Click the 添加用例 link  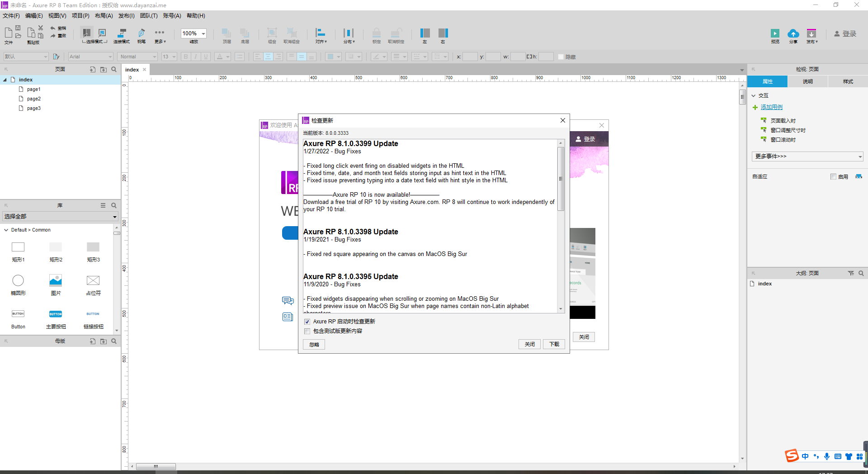click(771, 107)
